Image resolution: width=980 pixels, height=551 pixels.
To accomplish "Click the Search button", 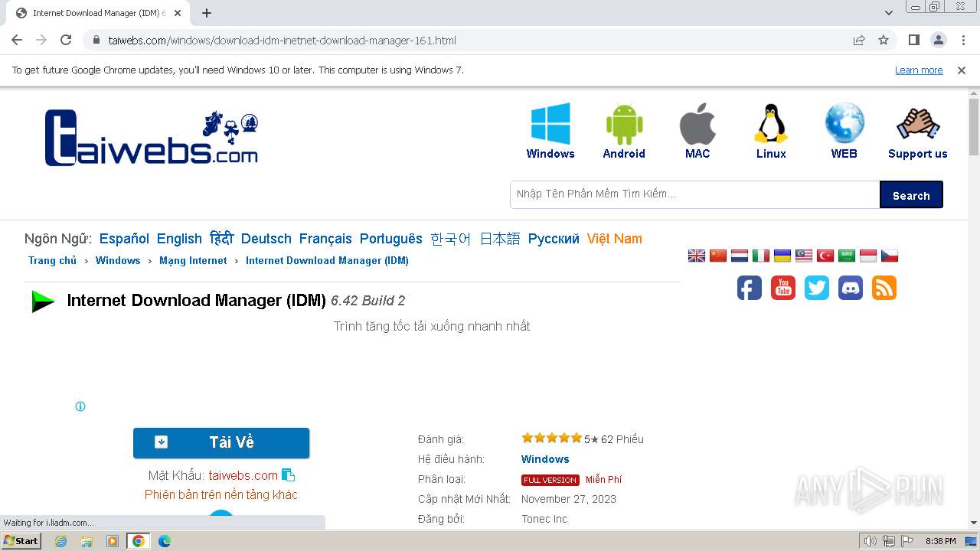I will tap(911, 194).
